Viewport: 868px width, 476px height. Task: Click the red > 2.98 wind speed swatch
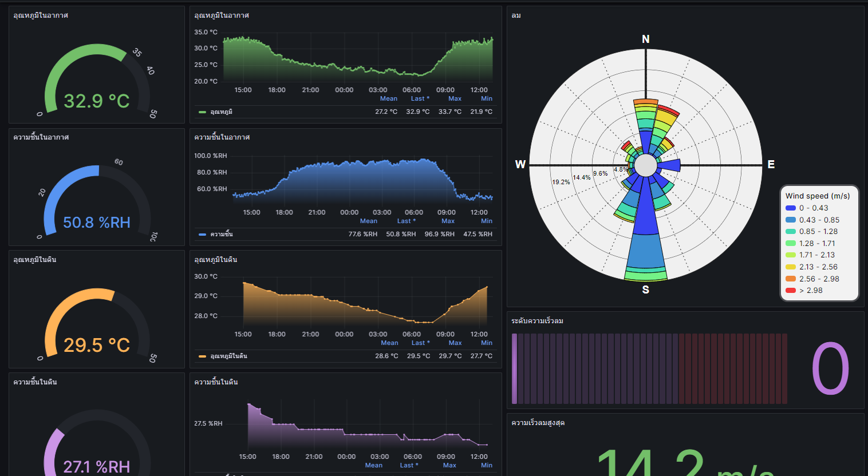[x=791, y=291]
